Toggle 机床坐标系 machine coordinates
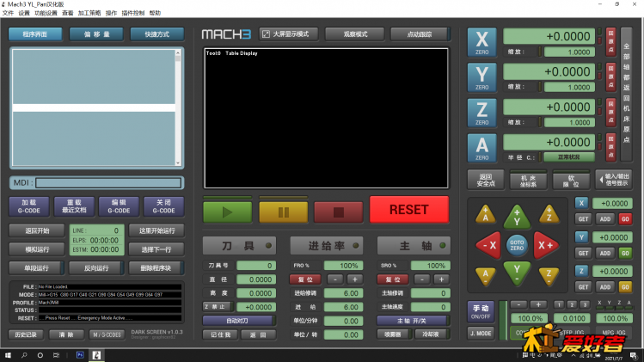Viewport: 644px width, 362px height. [x=528, y=180]
